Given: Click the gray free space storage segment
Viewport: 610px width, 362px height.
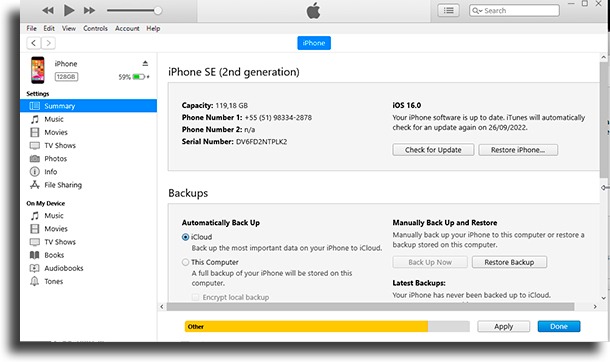Looking at the screenshot, I should point(449,327).
